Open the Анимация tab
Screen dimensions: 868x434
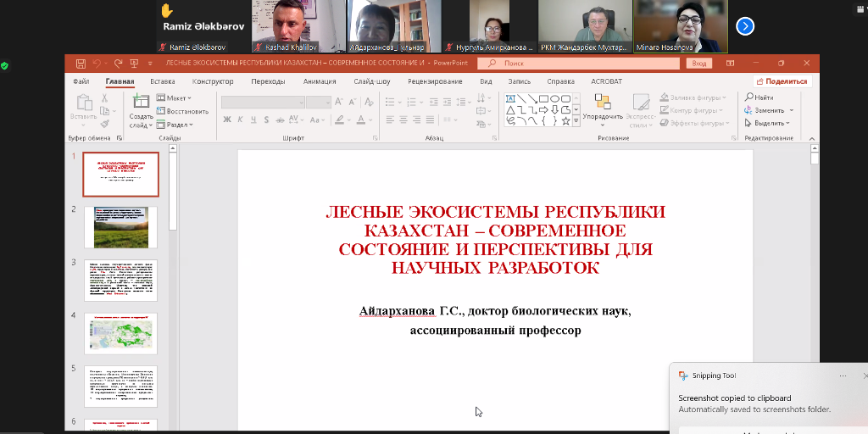coord(320,81)
